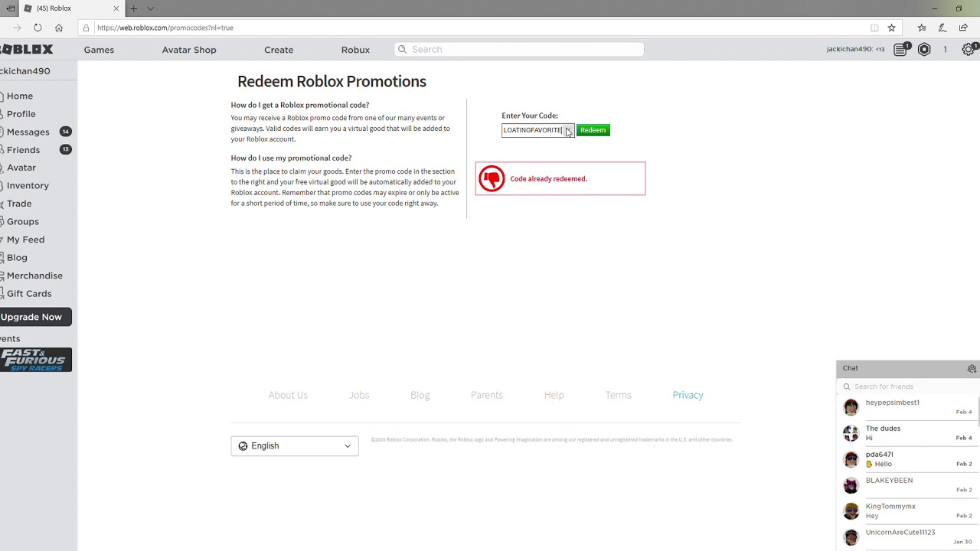Open chat with heypepsimbest1 avatar
The image size is (980, 551).
(851, 407)
